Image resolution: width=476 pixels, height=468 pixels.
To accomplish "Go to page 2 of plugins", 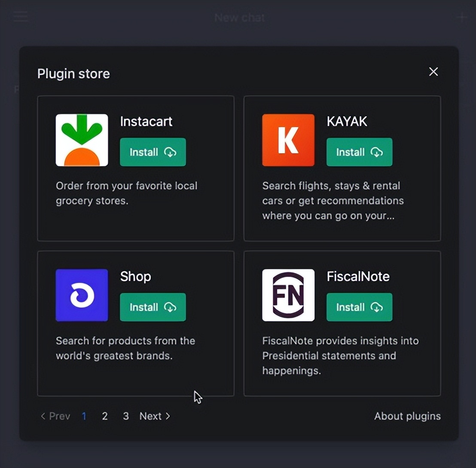I will click(x=104, y=416).
